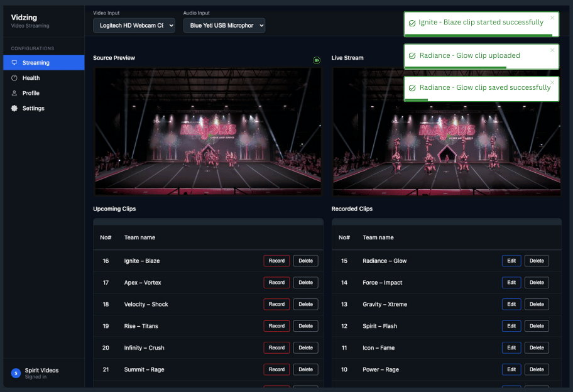Delete the Apex – Vortex upcoming clip
This screenshot has height=392, width=573.
pyautogui.click(x=305, y=283)
